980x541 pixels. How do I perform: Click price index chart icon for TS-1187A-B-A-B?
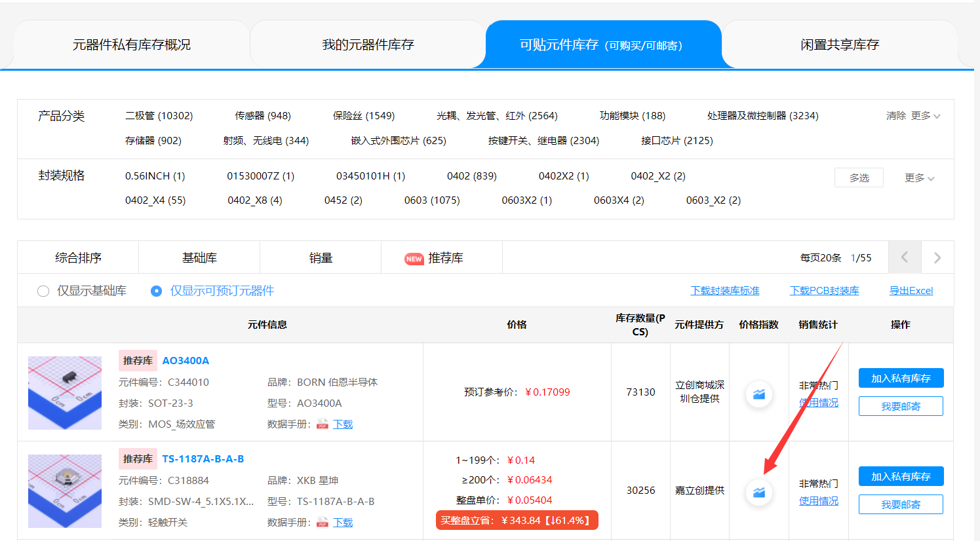click(758, 493)
